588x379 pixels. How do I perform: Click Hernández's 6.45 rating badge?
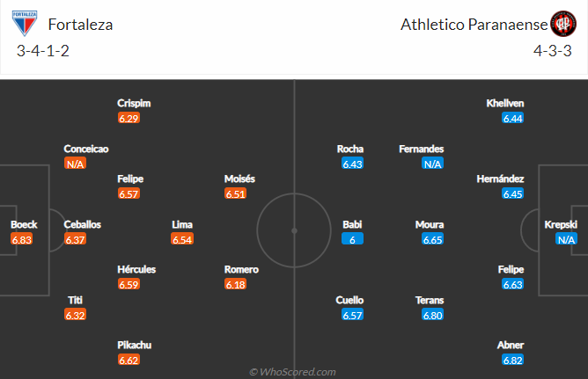coord(512,194)
